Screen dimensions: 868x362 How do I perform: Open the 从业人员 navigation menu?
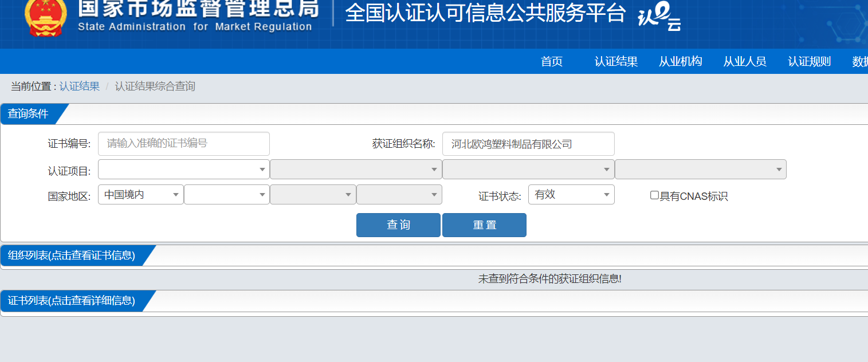pos(744,62)
